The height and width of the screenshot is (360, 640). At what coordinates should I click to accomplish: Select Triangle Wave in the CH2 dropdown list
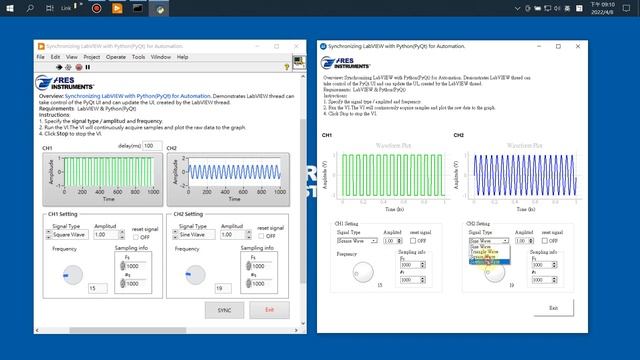pos(489,252)
